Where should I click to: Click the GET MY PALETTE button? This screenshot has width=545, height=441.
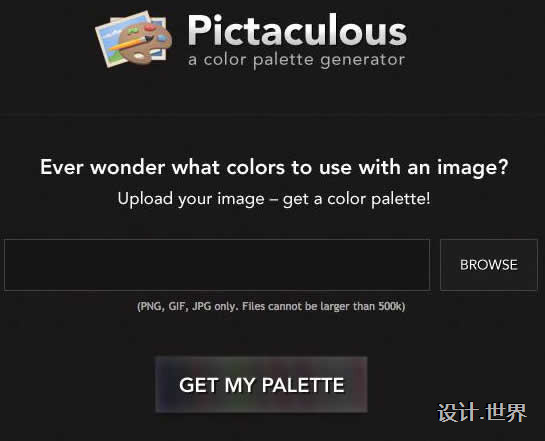click(261, 385)
